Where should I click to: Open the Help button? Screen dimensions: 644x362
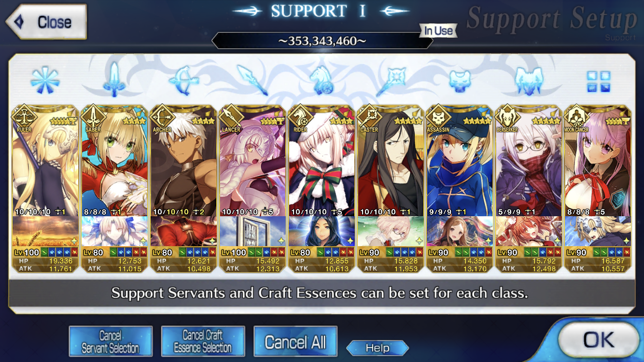coord(378,348)
